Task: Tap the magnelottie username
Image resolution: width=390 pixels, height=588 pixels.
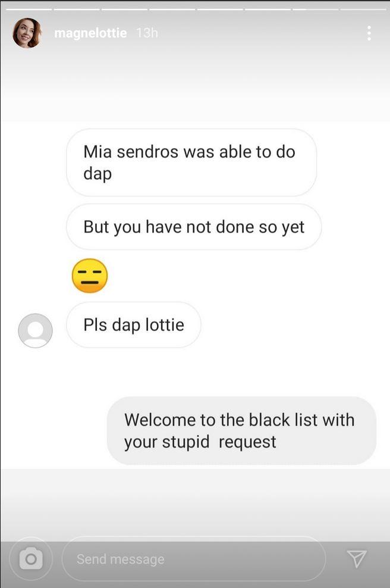Action: pos(90,33)
